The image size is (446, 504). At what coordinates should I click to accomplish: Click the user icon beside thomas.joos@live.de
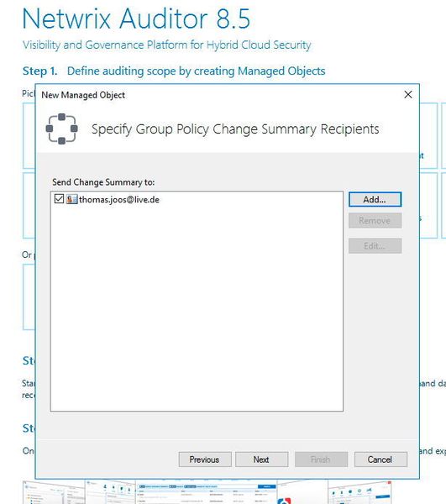coord(71,199)
